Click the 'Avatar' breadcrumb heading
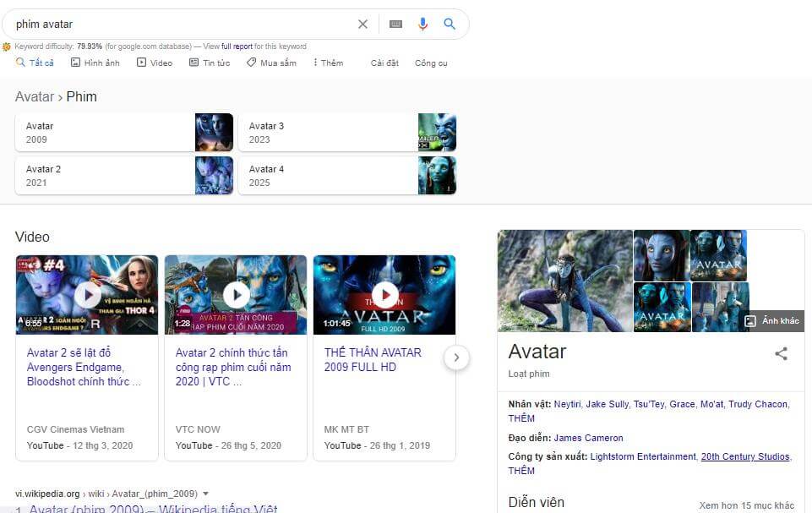The height and width of the screenshot is (513, 812). 34,97
